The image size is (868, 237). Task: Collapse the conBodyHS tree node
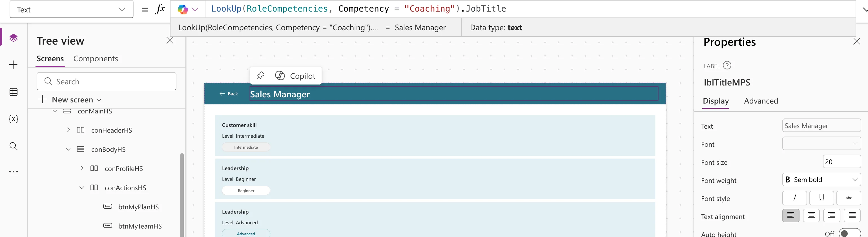[x=68, y=149]
